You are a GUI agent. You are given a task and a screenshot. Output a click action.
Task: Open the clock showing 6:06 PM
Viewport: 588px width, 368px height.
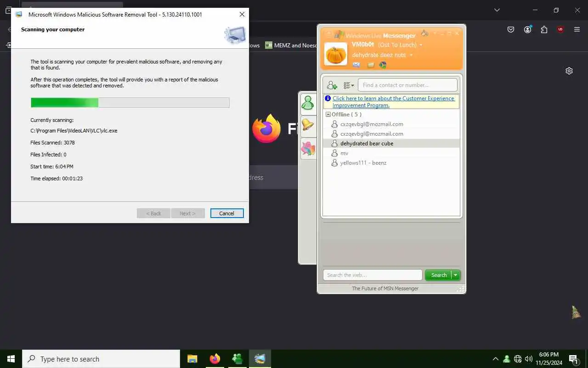(x=549, y=359)
